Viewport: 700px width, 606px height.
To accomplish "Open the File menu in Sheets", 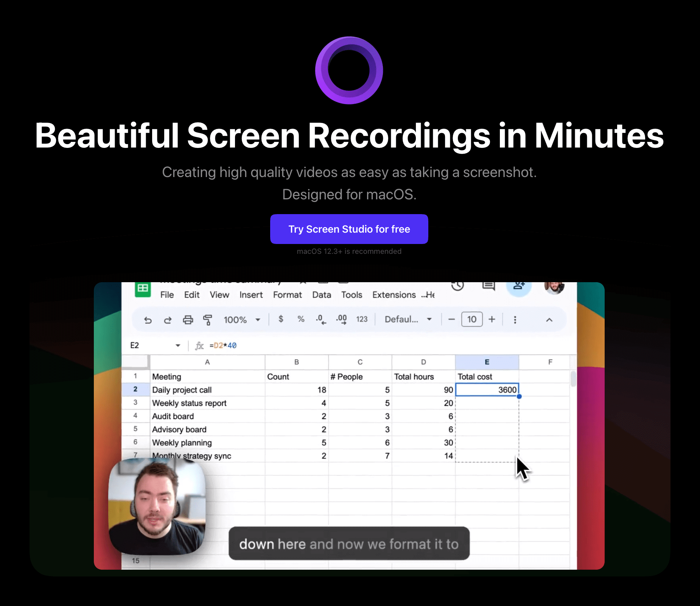I will click(167, 295).
